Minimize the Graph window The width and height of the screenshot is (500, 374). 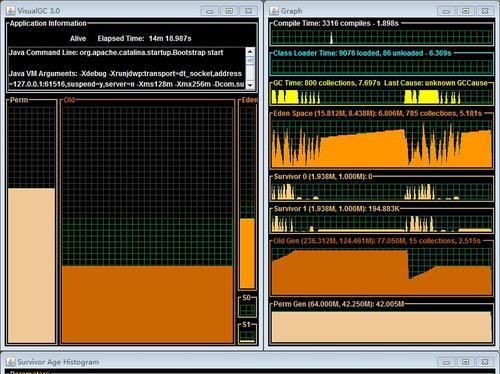(x=446, y=11)
